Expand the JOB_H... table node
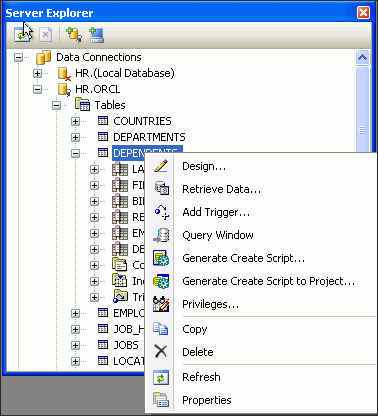This screenshot has height=416, width=378. [x=75, y=329]
